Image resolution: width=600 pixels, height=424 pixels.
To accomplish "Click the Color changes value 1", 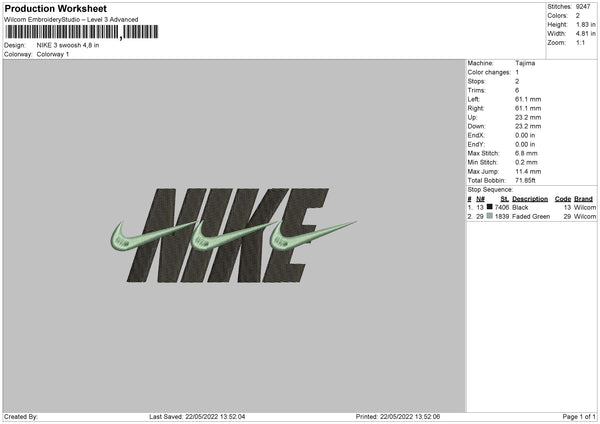I will (517, 72).
